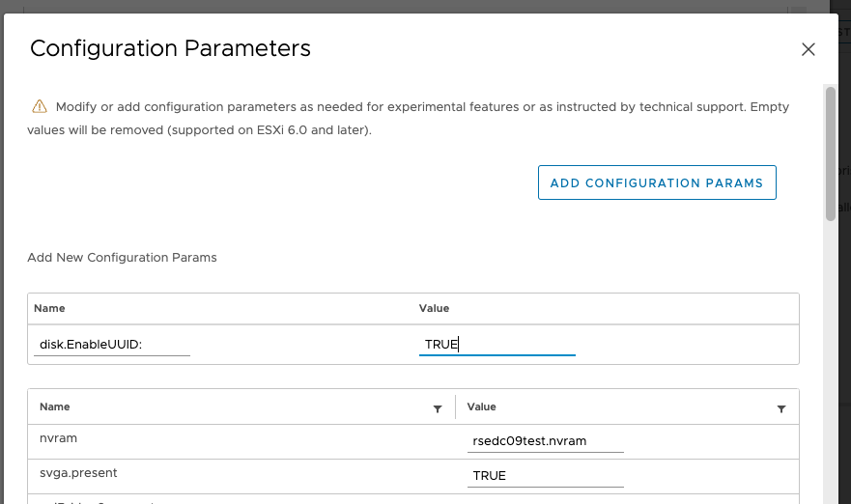This screenshot has height=504, width=851.
Task: Close the Configuration Parameters dialog
Action: 808,49
